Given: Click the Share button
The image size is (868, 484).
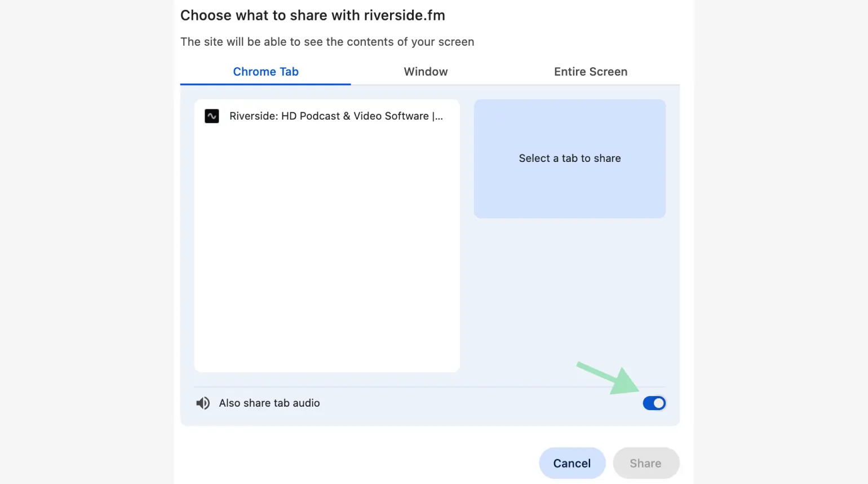Looking at the screenshot, I should (646, 463).
